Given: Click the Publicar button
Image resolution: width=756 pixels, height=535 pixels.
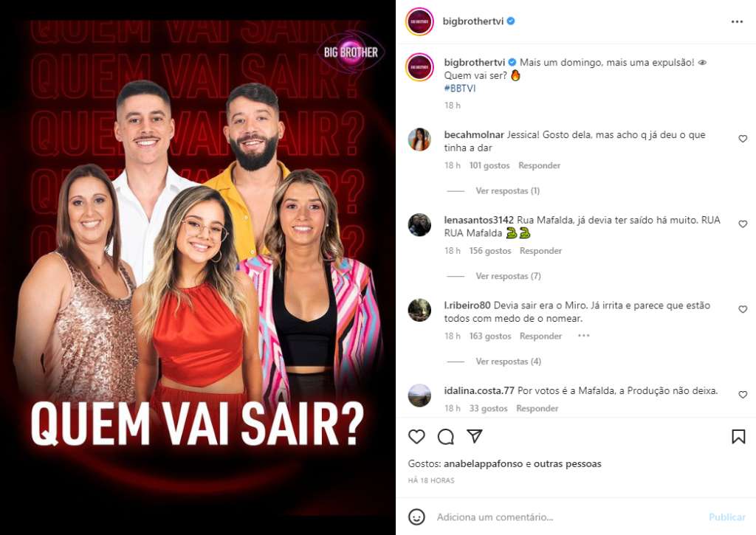Looking at the screenshot, I should point(726,517).
